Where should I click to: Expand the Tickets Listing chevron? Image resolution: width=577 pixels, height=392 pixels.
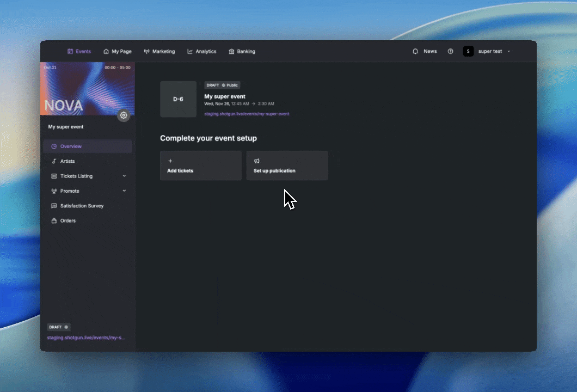[x=124, y=176]
